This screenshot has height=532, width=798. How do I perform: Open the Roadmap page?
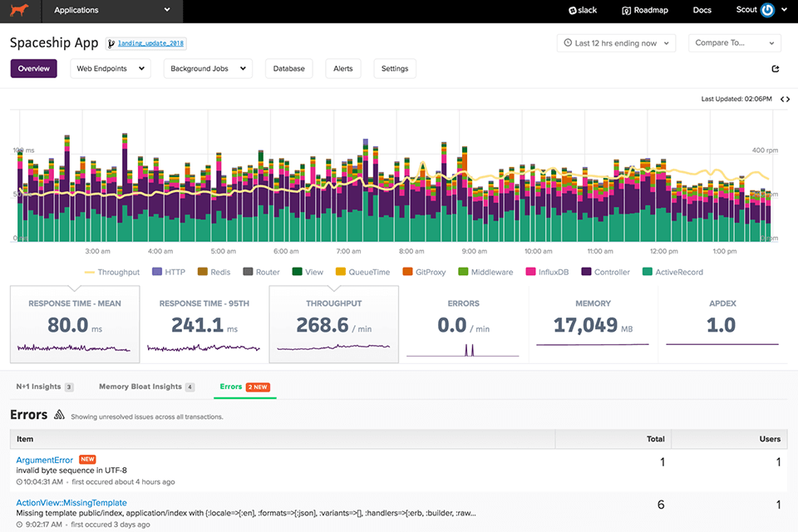[644, 11]
